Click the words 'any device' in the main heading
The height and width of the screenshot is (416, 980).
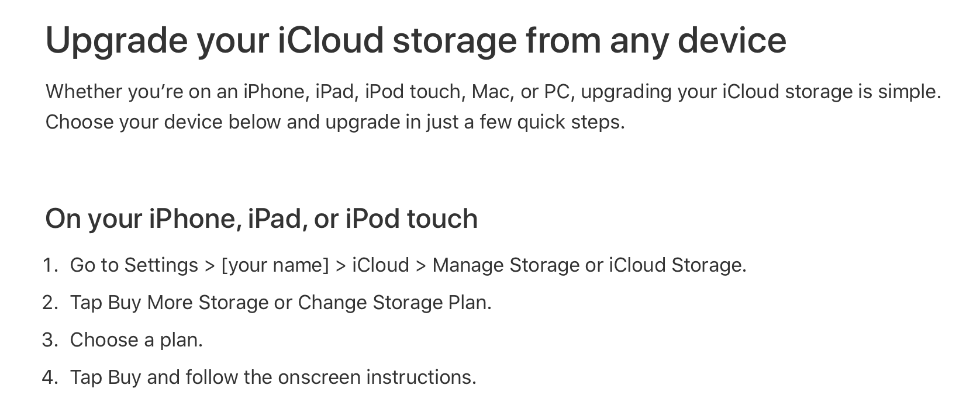[x=698, y=40]
